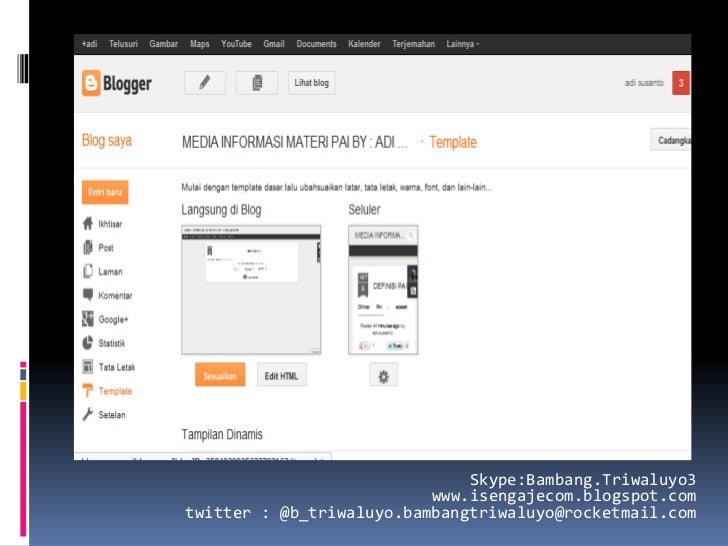Click the pencil new post icon

[205, 83]
